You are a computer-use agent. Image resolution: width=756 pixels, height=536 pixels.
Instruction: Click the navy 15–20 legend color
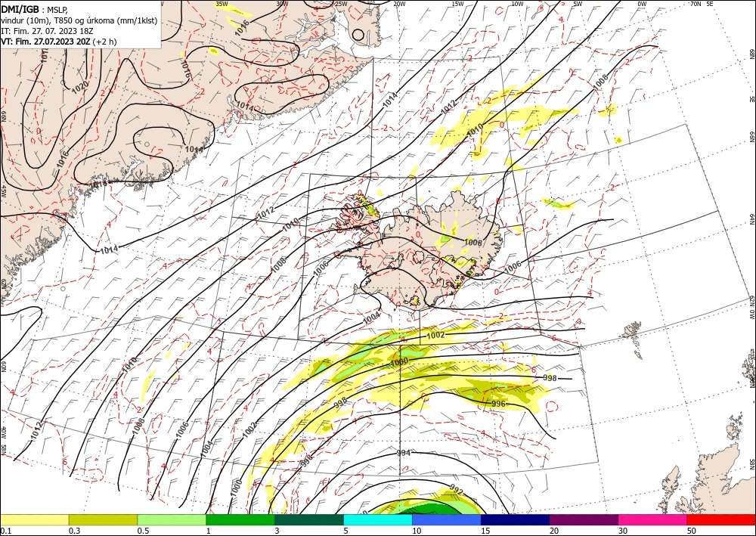(x=516, y=519)
